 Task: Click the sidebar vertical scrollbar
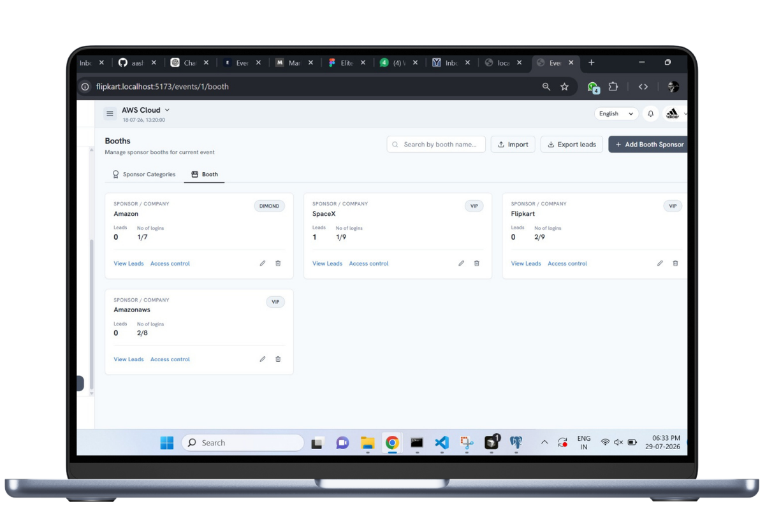[x=92, y=315]
